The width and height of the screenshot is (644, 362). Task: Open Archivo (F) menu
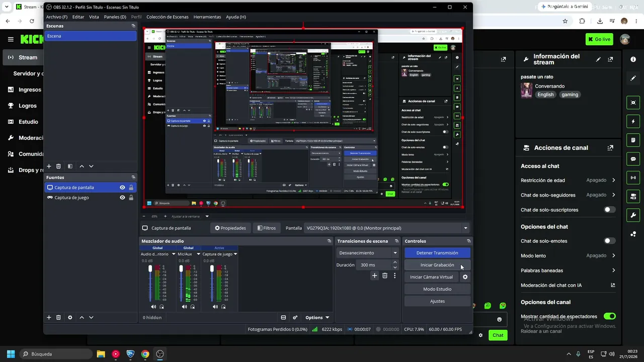point(57,17)
